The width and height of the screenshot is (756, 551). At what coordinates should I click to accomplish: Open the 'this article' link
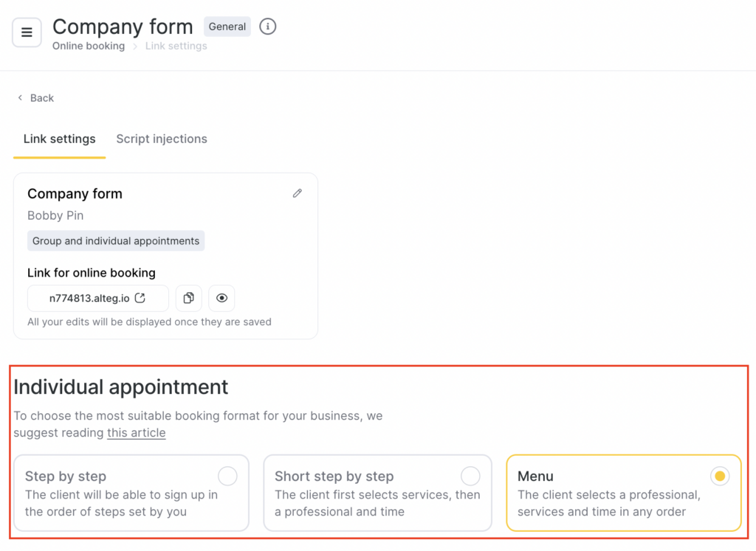136,433
